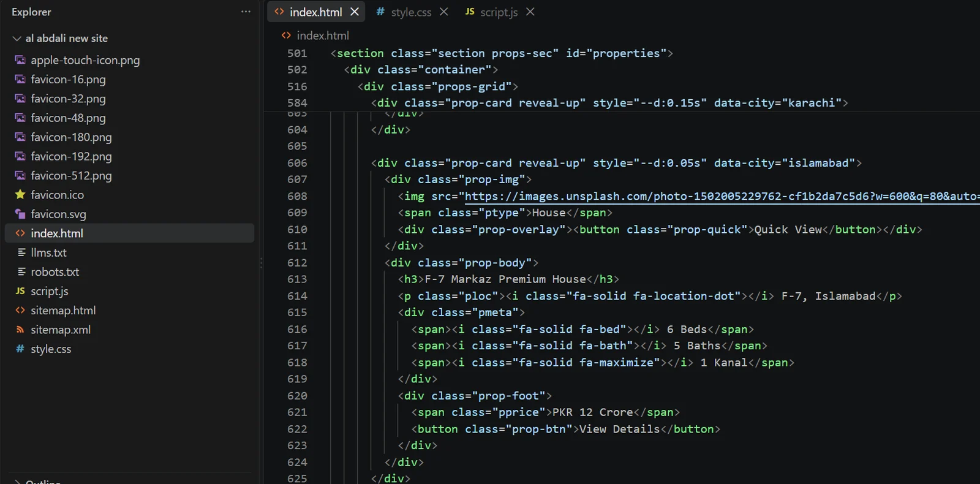
Task: Click the 'F-7 Markaz Premium House' heading text
Action: click(x=505, y=279)
